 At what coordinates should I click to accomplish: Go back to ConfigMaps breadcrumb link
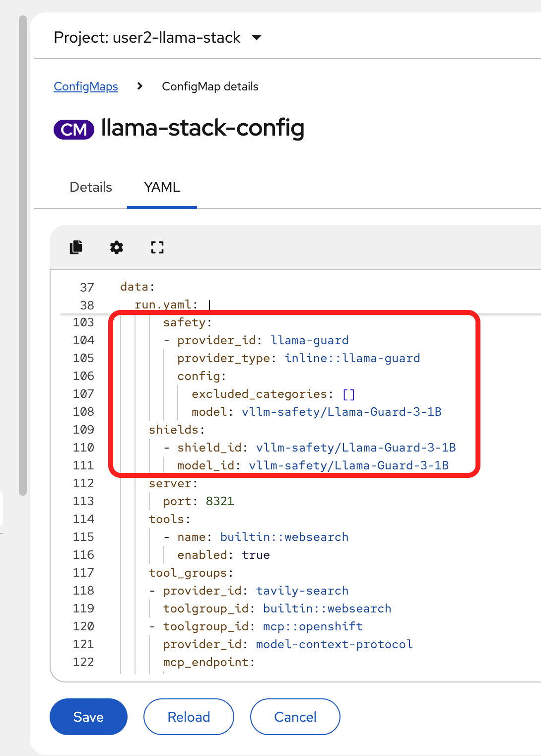(86, 86)
